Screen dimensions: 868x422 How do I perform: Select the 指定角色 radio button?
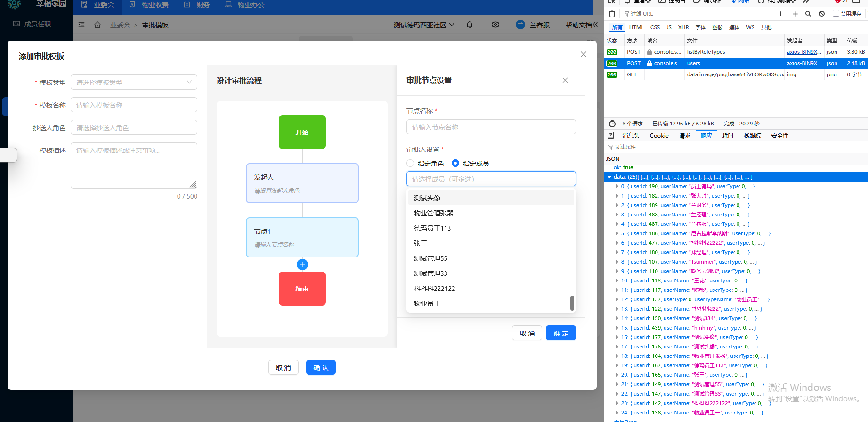[410, 163]
